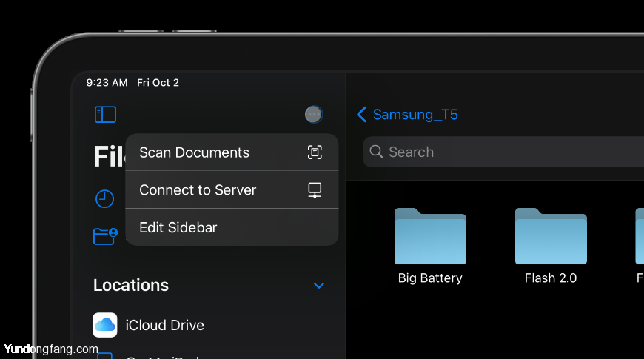Go back using the Samsung_T5 chevron
This screenshot has height=359, width=644.
[361, 115]
